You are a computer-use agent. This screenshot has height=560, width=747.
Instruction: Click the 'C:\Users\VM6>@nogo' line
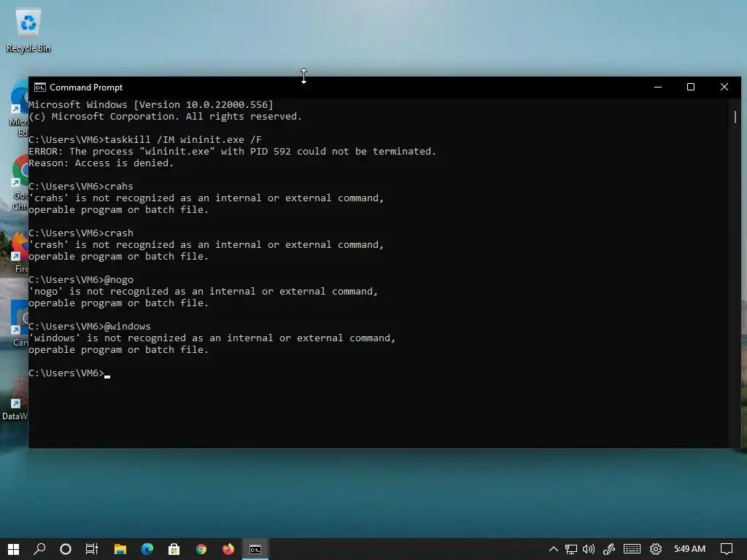(x=81, y=279)
